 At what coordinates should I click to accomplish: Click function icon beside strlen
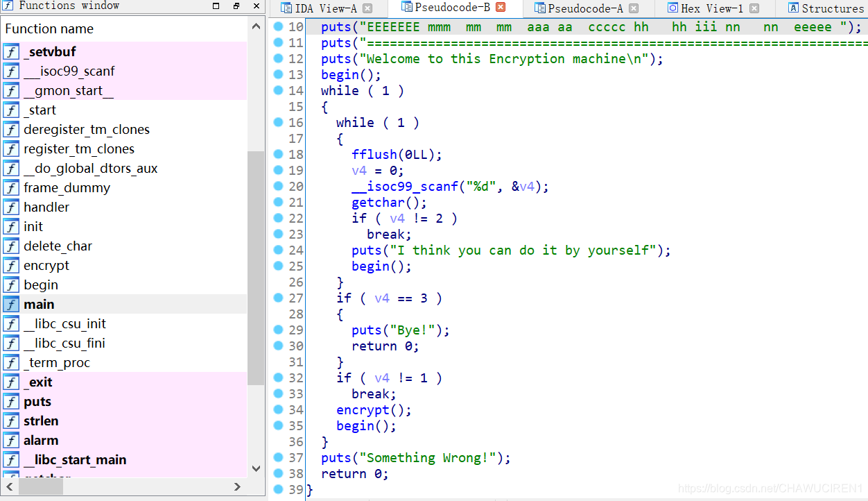tap(11, 421)
